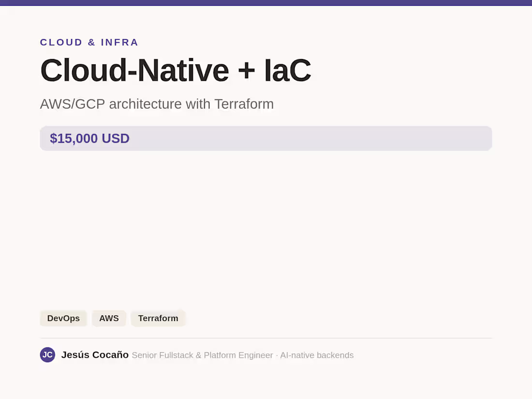
Task: Click the author name Jesús Cocaño
Action: click(x=95, y=355)
